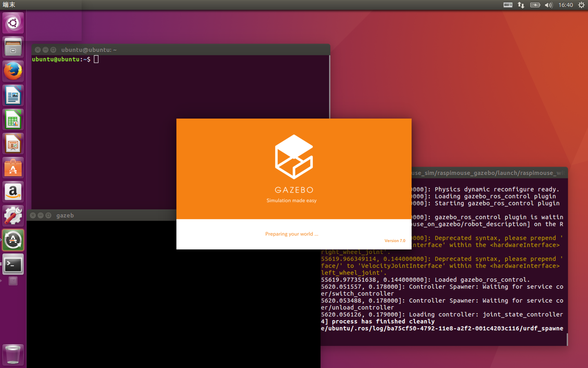588x368 pixels.
Task: Open the network connections indicator
Action: tap(521, 5)
